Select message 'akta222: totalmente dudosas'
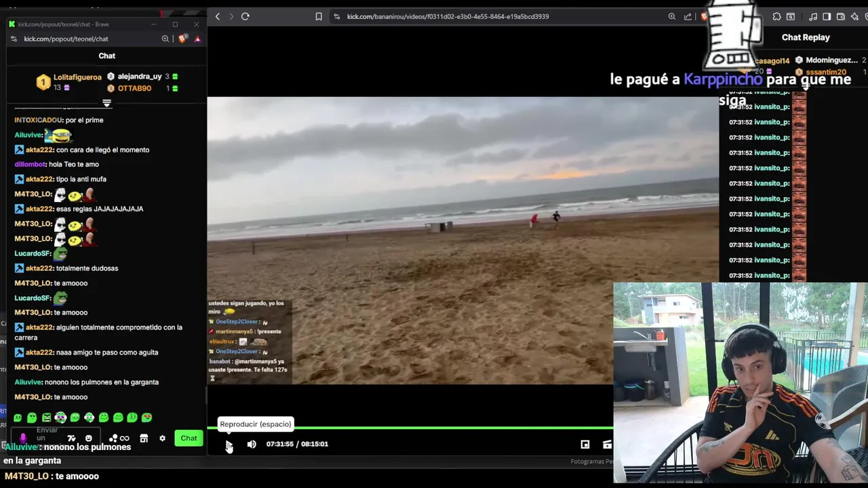Screen dimensions: 868x488 pyautogui.click(x=66, y=268)
